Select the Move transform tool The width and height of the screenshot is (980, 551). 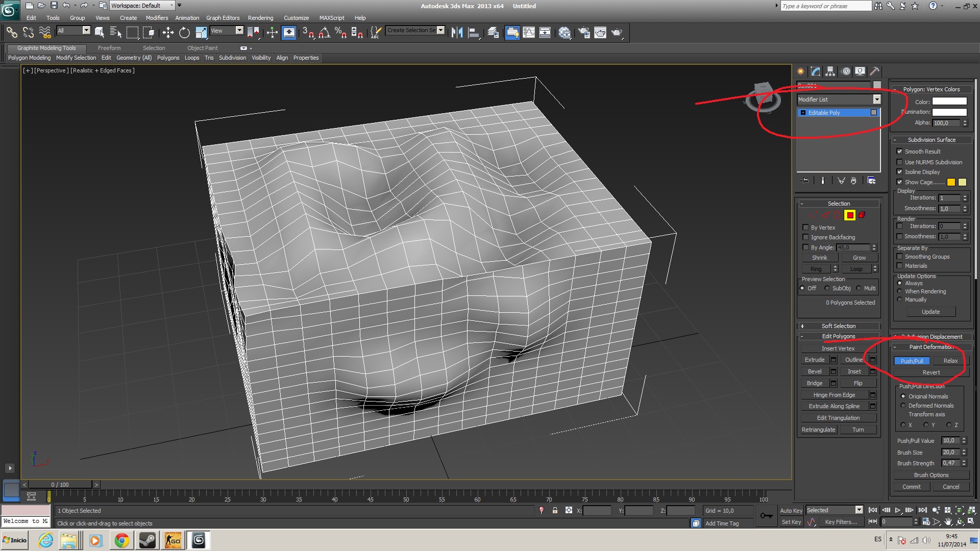[167, 33]
